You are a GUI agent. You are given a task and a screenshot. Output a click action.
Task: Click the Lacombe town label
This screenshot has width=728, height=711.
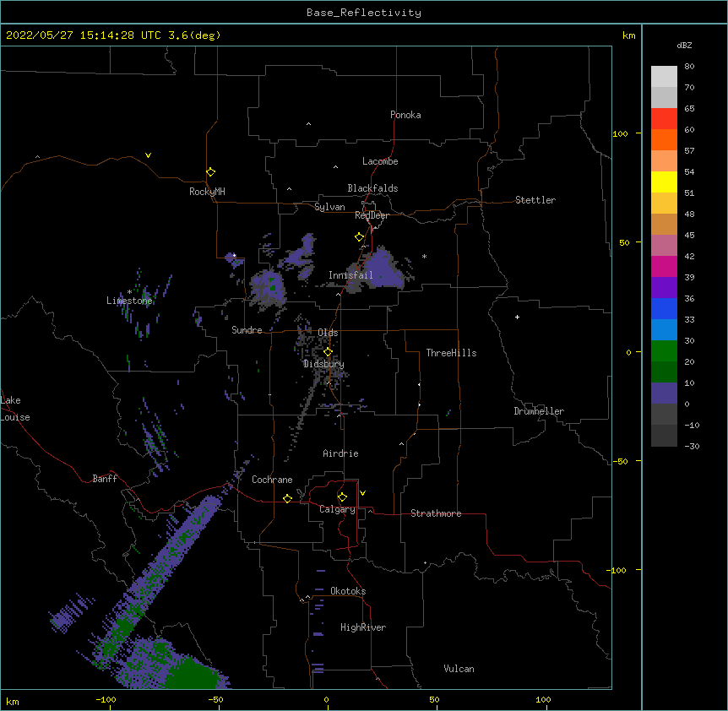tap(380, 161)
